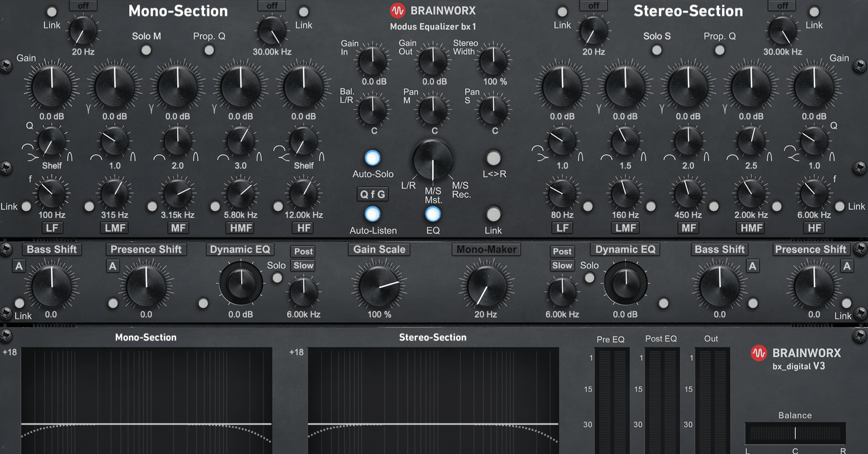
Task: Switch to Solo S in Stereo-Section
Action: pyautogui.click(x=656, y=51)
